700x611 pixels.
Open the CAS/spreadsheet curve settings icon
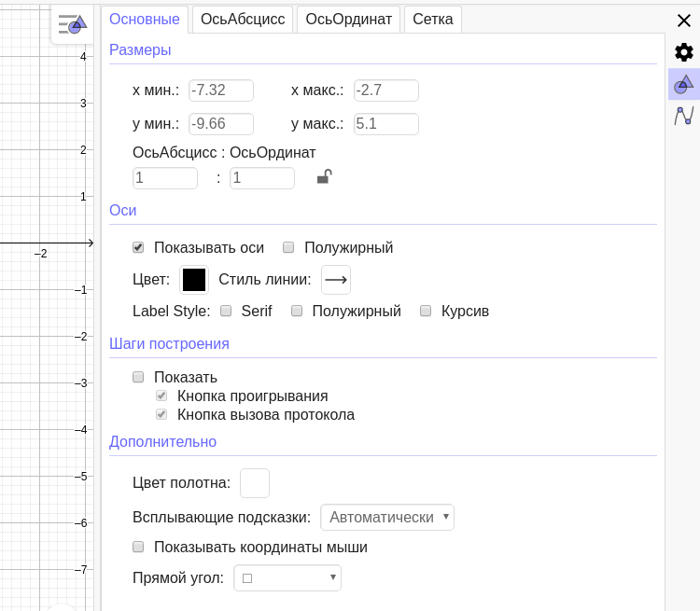point(684,116)
